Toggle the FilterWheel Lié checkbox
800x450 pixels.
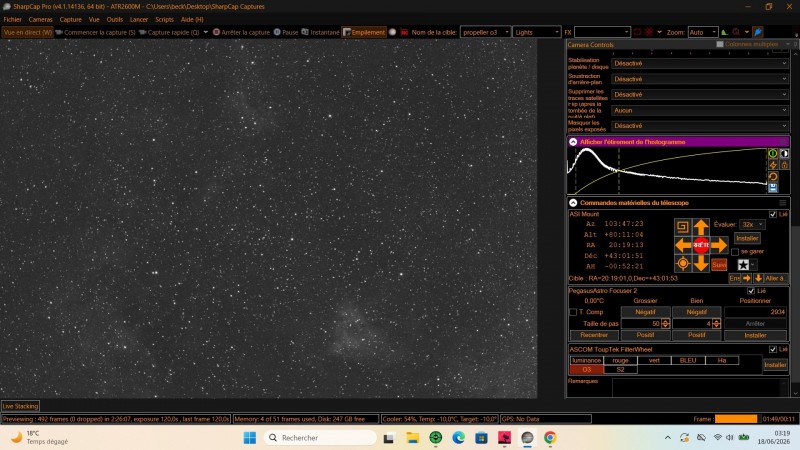click(773, 349)
